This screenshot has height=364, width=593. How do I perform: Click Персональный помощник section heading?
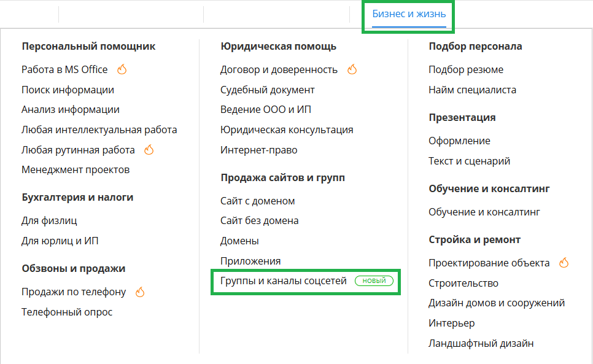click(x=88, y=46)
